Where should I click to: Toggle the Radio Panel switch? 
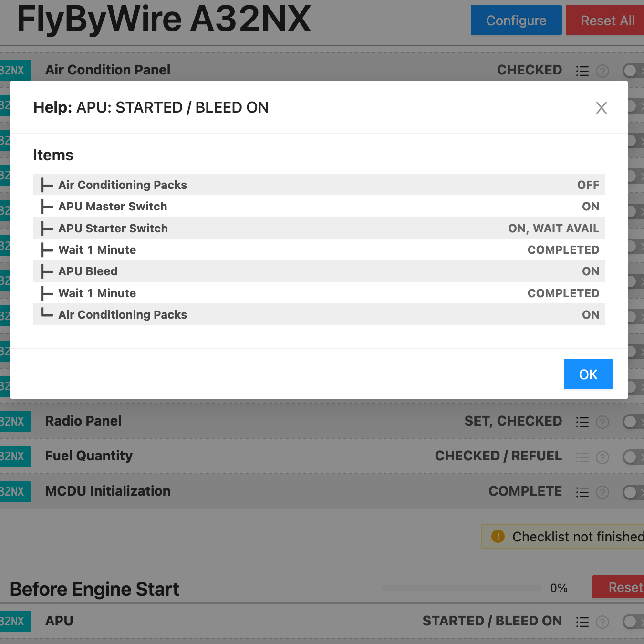coord(634,422)
